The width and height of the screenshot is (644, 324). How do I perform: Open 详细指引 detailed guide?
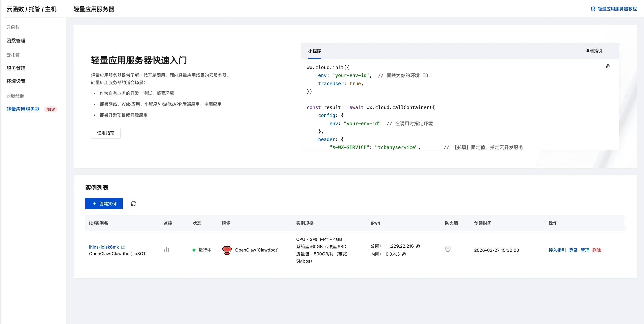(x=593, y=51)
